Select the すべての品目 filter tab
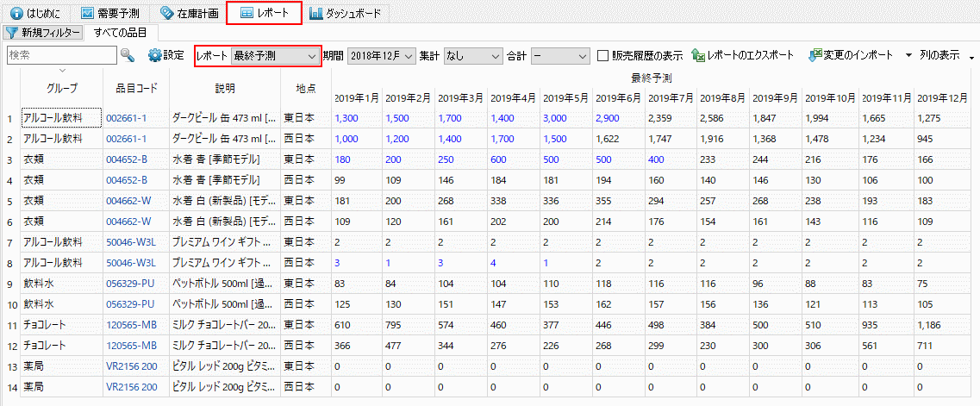Viewport: 980px width, 406px height. pos(120,33)
